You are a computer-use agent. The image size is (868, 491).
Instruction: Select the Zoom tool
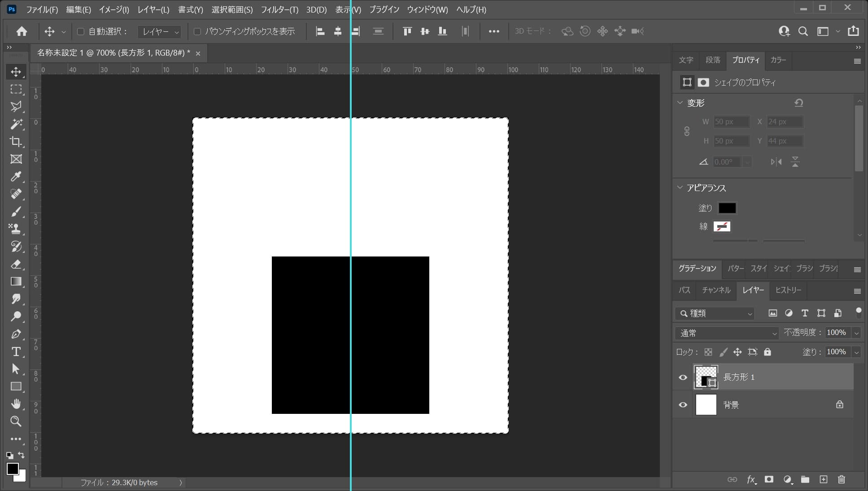click(x=16, y=421)
